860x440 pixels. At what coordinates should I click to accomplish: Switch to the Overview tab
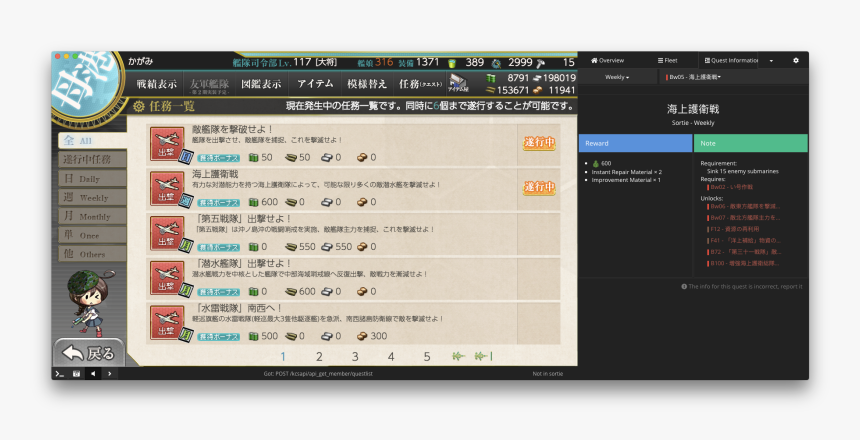click(607, 60)
